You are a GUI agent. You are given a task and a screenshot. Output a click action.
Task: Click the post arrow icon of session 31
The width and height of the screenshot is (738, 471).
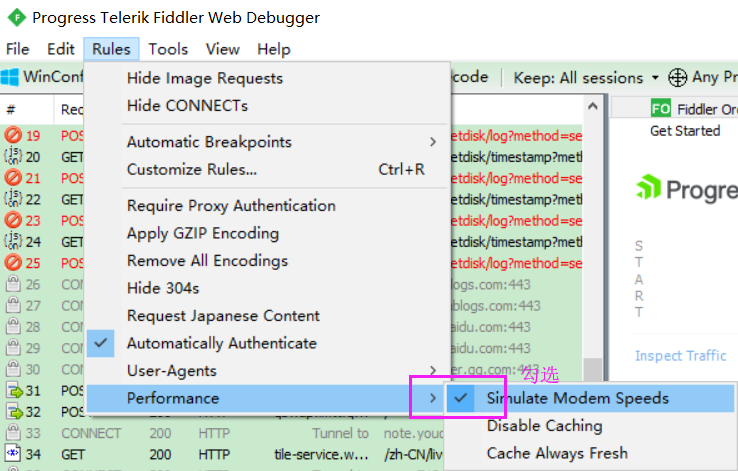tap(14, 390)
